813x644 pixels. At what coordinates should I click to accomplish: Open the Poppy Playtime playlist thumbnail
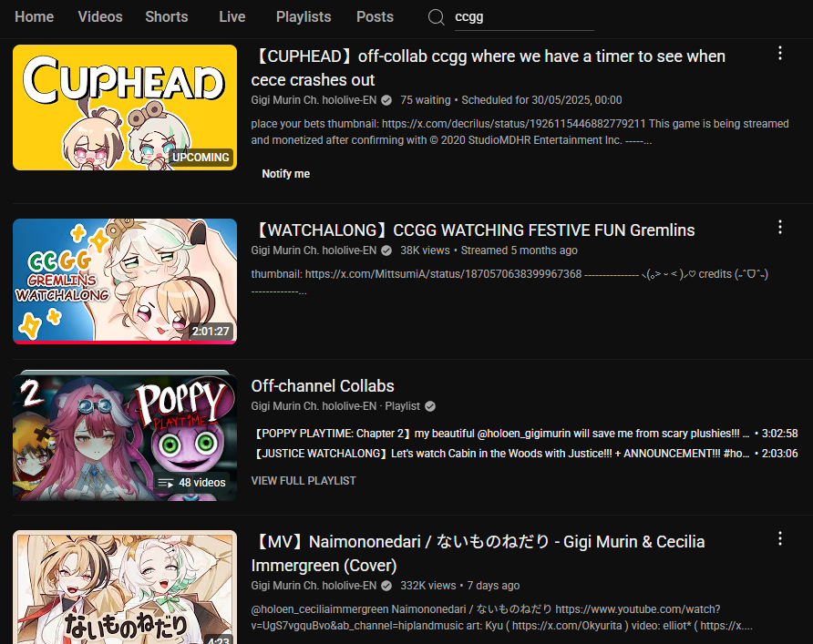(125, 435)
